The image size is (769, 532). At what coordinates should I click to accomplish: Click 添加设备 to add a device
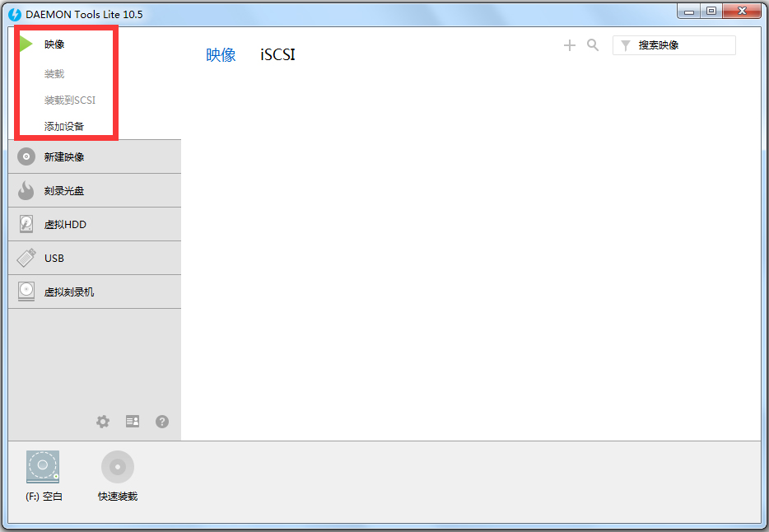pyautogui.click(x=64, y=127)
